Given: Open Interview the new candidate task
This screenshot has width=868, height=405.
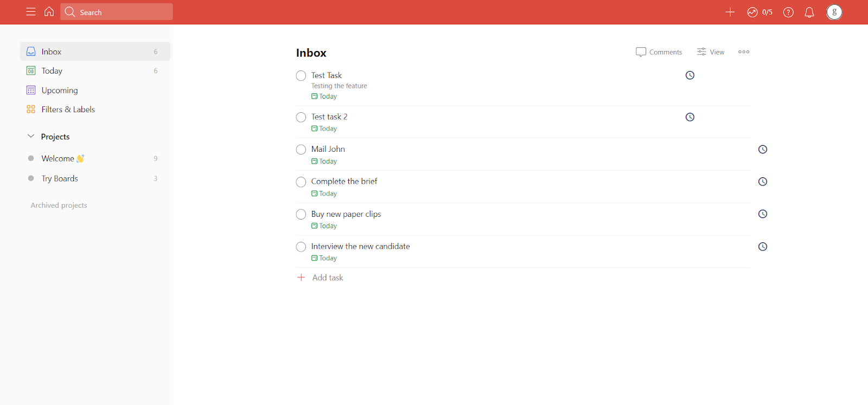Looking at the screenshot, I should click(361, 246).
